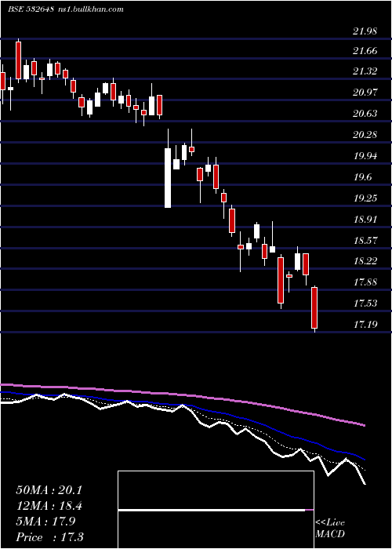Click the 17.53 price axis label
Screen dimensions: 392x549
365,304
